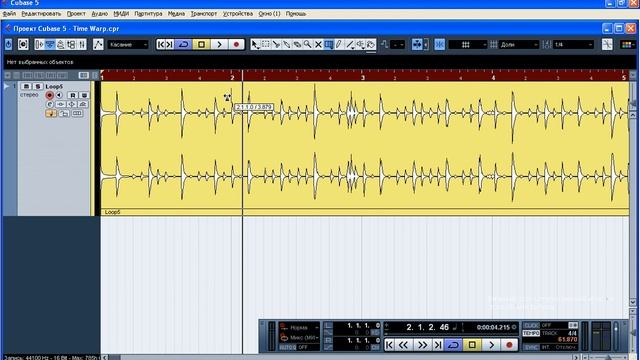
Task: Open the Норма record mode dropdown
Action: 300,327
